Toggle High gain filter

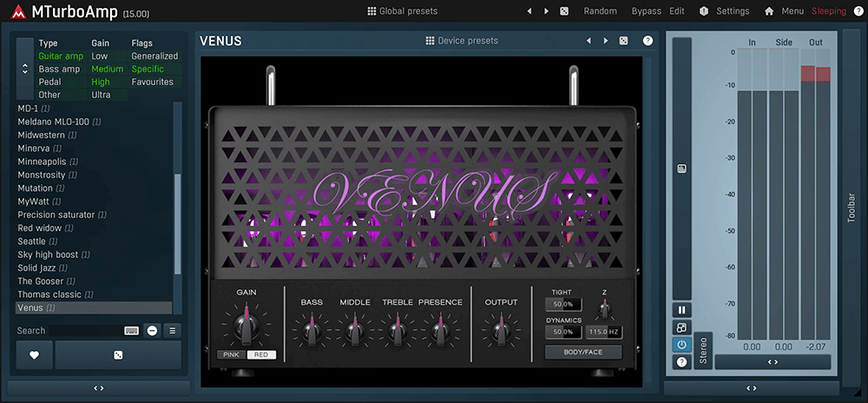coord(101,82)
